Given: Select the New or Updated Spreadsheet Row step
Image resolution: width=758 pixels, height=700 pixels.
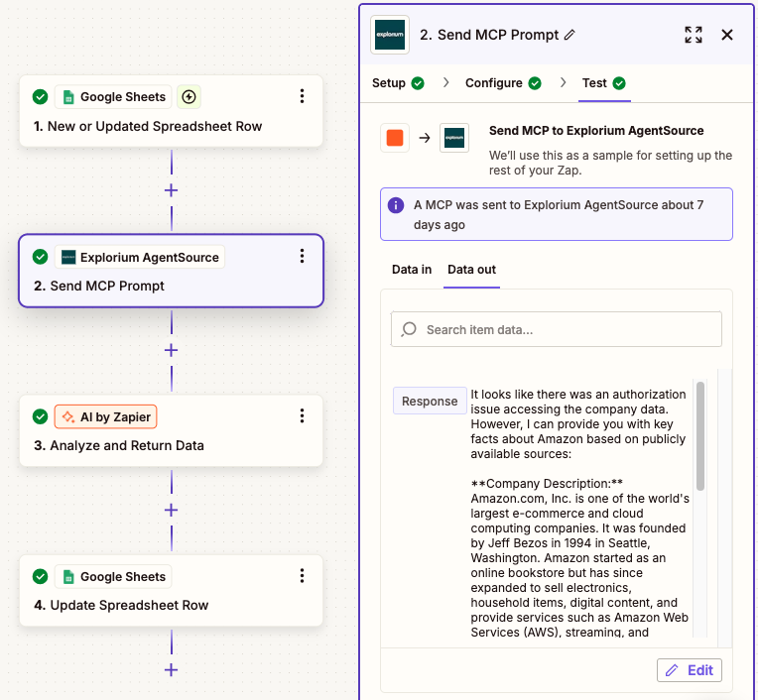Looking at the screenshot, I should pyautogui.click(x=171, y=111).
